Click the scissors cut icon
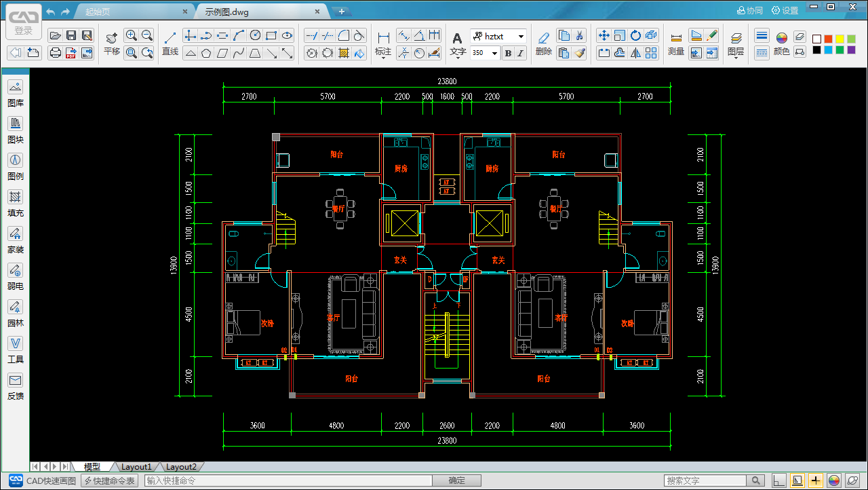Viewport: 868px width, 490px height. (579, 35)
